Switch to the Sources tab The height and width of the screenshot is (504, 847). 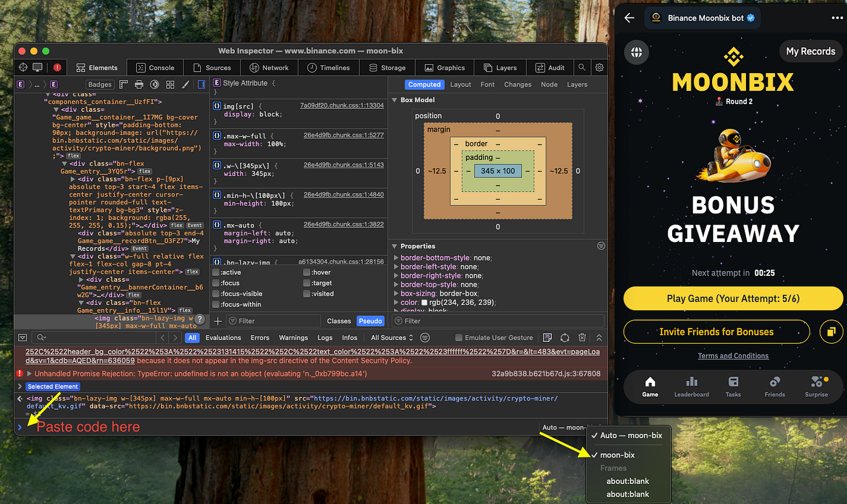click(212, 68)
